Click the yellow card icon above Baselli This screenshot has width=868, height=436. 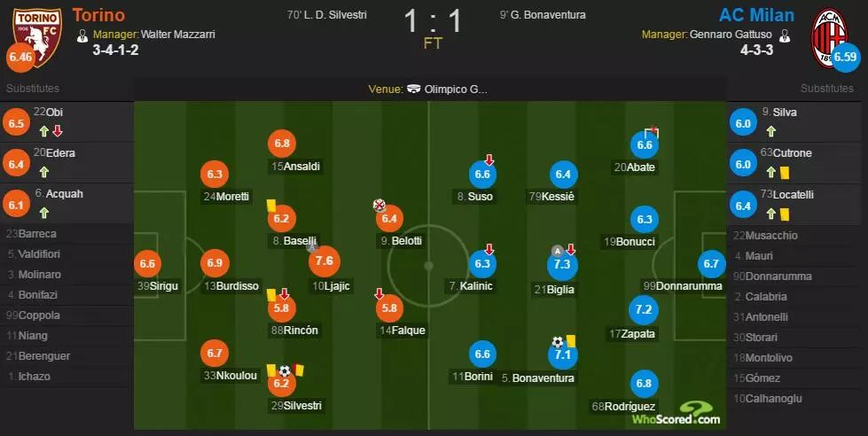tap(271, 205)
